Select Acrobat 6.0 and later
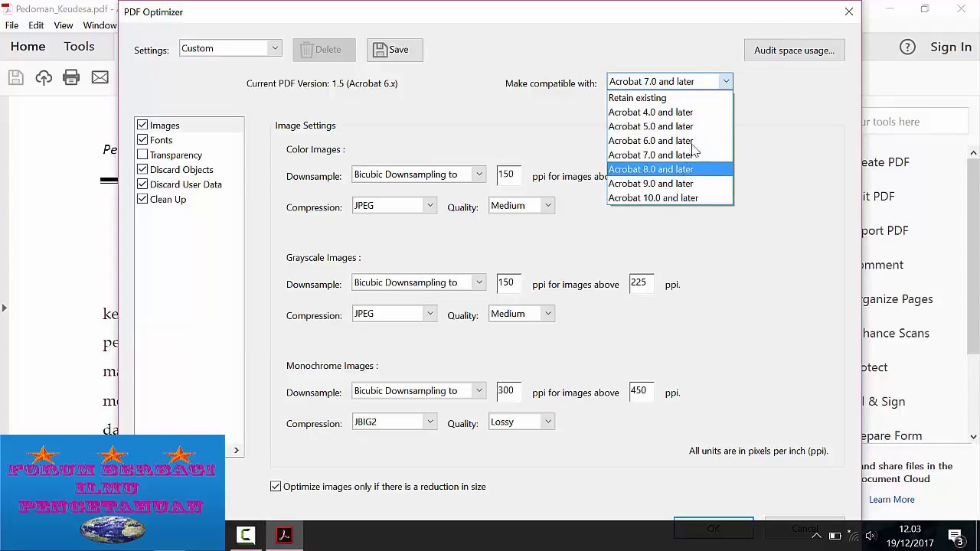 tap(670, 141)
